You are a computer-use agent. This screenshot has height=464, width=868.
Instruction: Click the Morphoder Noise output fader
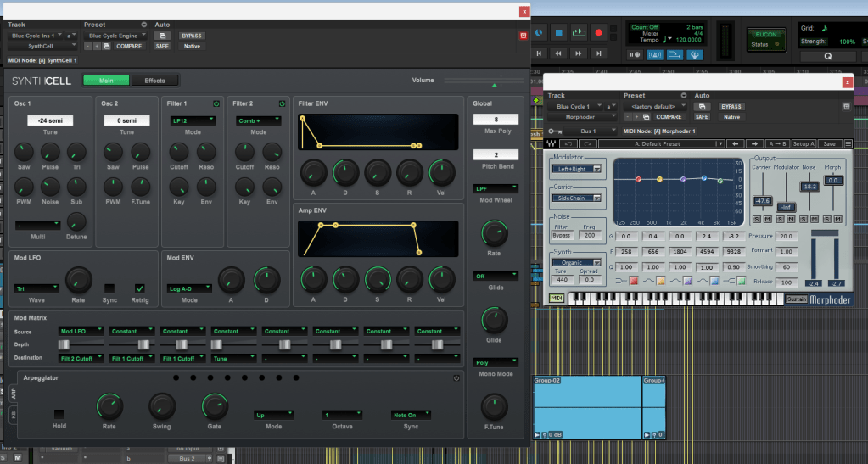pos(810,187)
